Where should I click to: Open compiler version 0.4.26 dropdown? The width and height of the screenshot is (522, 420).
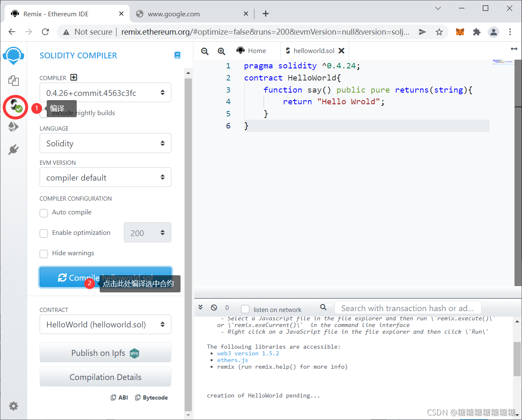(105, 93)
